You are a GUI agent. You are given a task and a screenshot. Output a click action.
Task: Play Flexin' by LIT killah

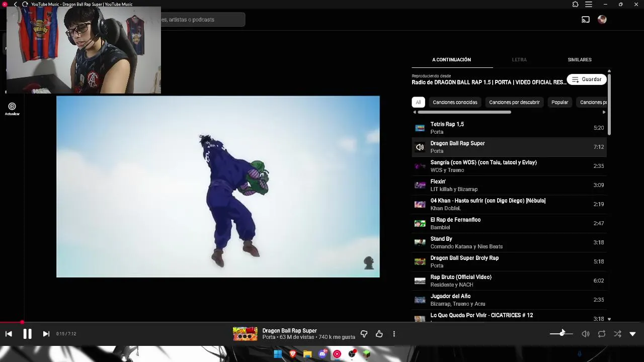point(509,185)
